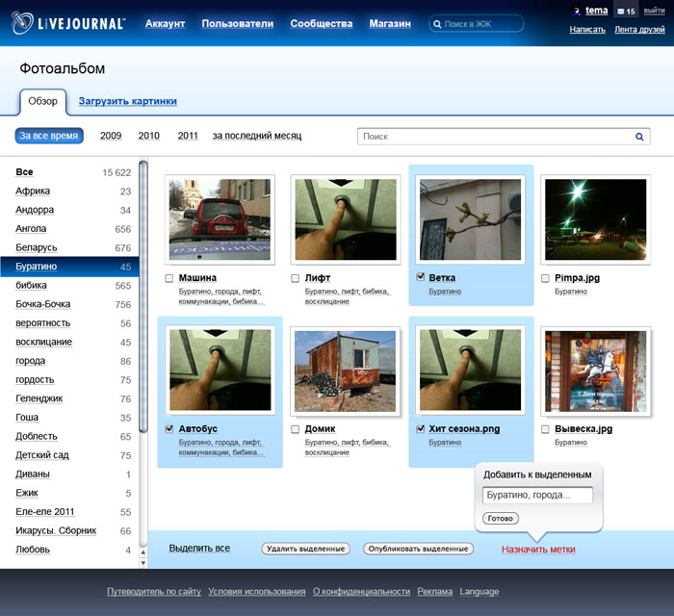Viewport: 674px width, 616px height.
Task: Click the user avatar icon beside tema
Action: 577,11
